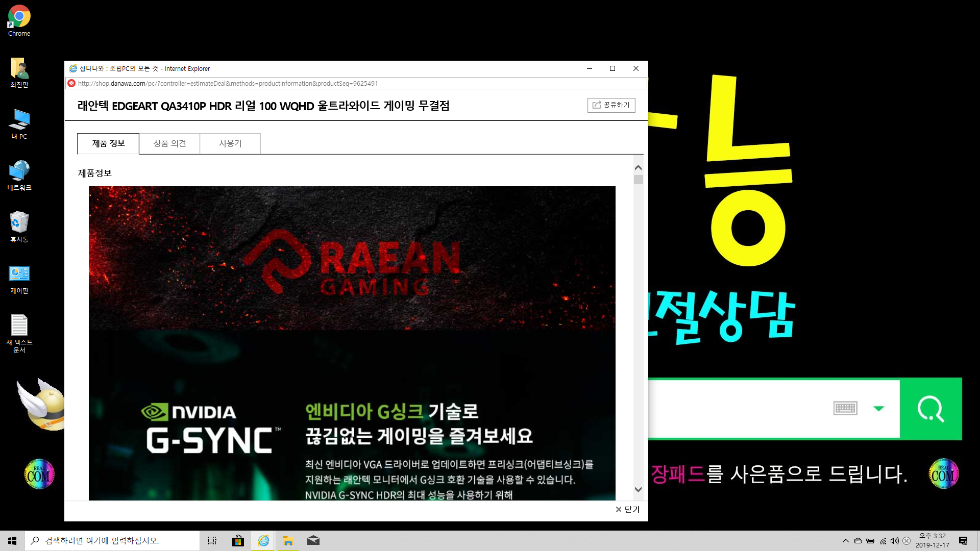Click the scrollbar down arrow in product info

tap(638, 489)
